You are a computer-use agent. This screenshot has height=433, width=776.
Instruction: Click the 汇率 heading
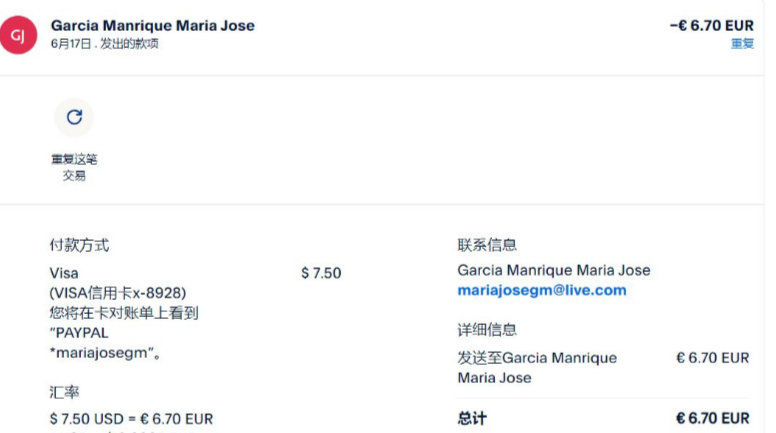64,391
